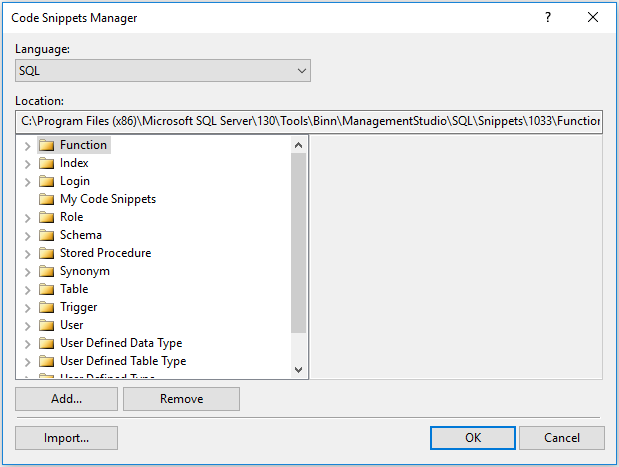Image resolution: width=619 pixels, height=467 pixels.
Task: Expand the Table folder node
Action: [x=27, y=289]
